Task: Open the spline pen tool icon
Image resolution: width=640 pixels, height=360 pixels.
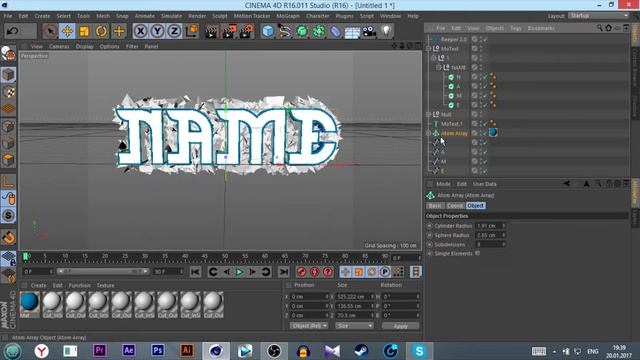Action: pyautogui.click(x=284, y=31)
